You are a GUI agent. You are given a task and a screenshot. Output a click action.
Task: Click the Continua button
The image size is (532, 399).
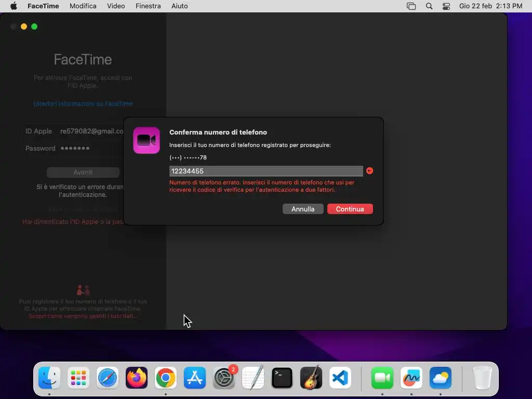(350, 209)
